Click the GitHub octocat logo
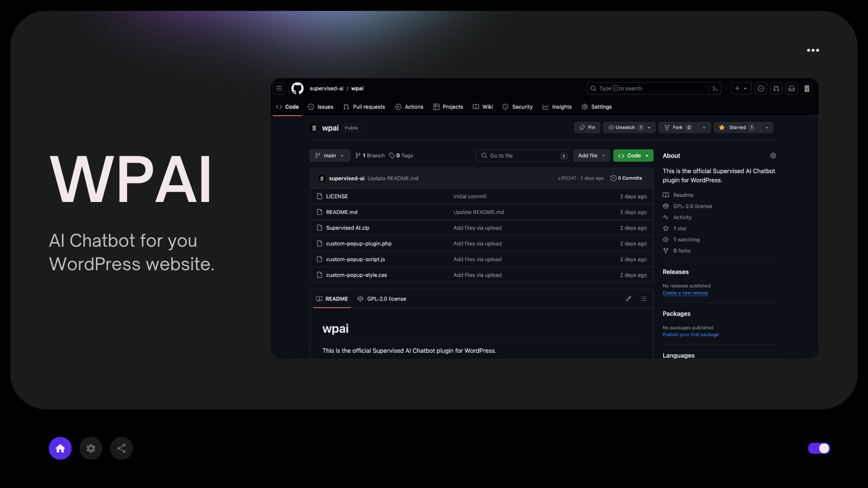 (x=297, y=89)
